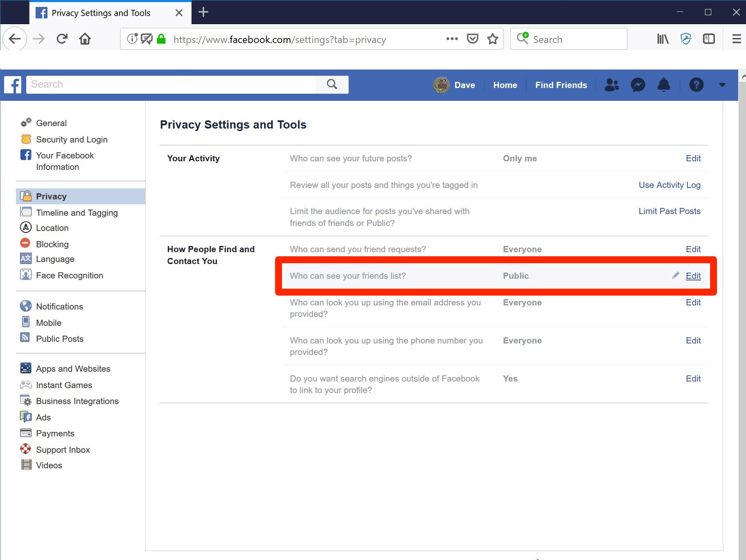Reload the page with refresh icon

(62, 39)
